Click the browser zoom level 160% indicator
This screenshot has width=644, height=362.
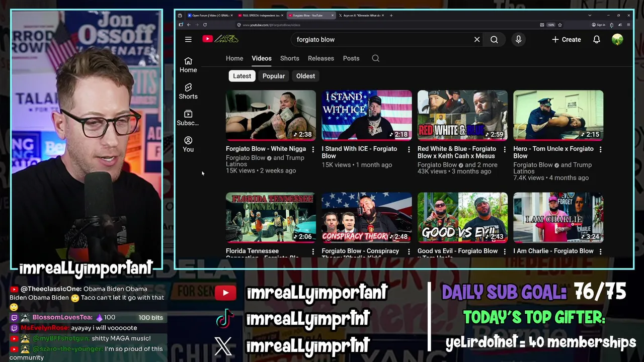click(551, 25)
